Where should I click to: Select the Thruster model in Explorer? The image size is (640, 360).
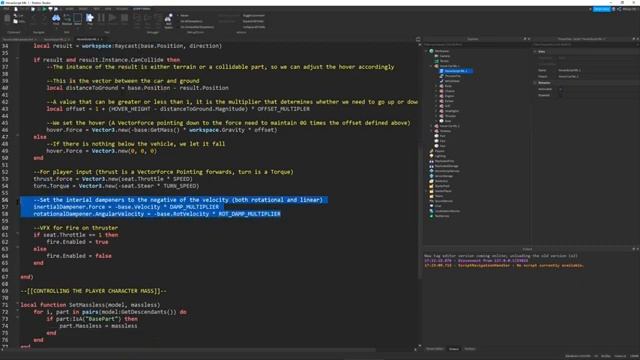(450, 116)
